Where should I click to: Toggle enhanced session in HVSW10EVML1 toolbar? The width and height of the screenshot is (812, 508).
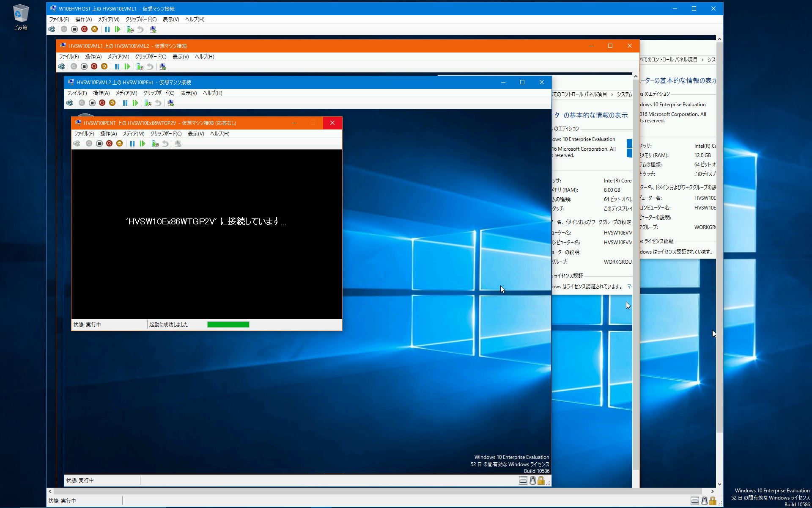point(153,29)
